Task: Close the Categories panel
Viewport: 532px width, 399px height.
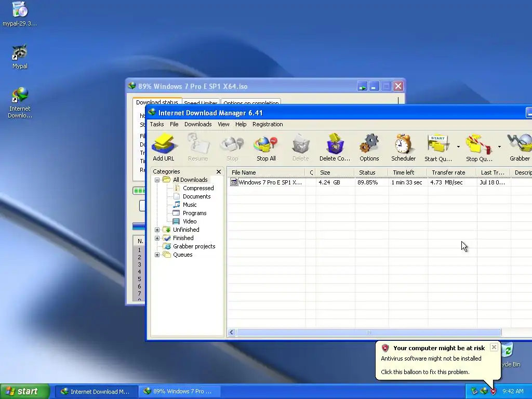Action: pyautogui.click(x=219, y=171)
